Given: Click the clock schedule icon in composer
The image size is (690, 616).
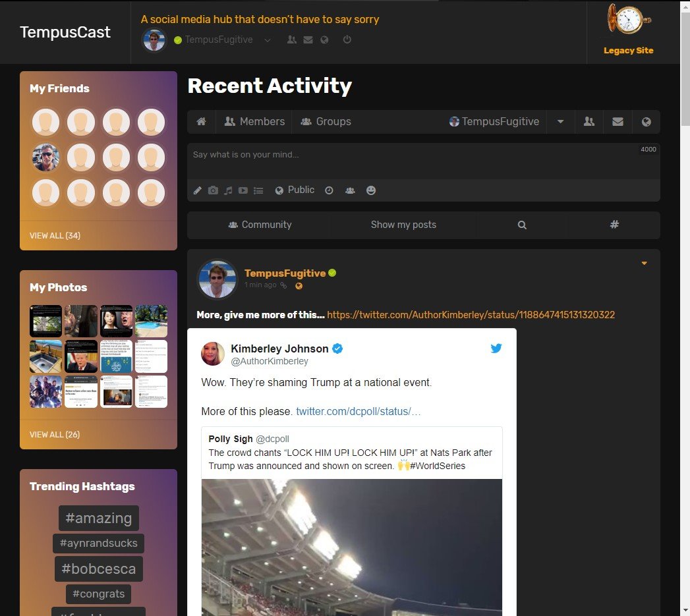Looking at the screenshot, I should [x=329, y=190].
